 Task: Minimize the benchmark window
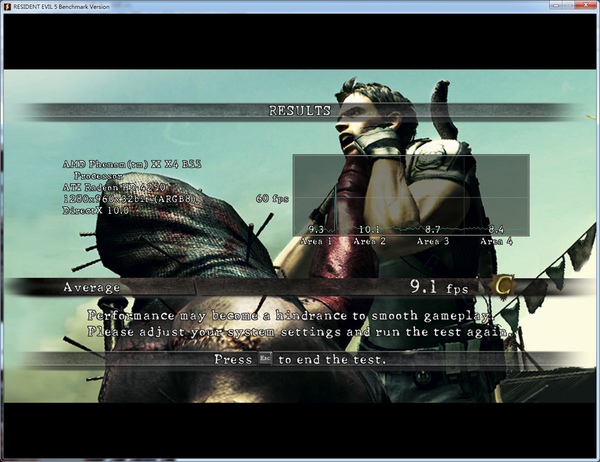coord(555,5)
